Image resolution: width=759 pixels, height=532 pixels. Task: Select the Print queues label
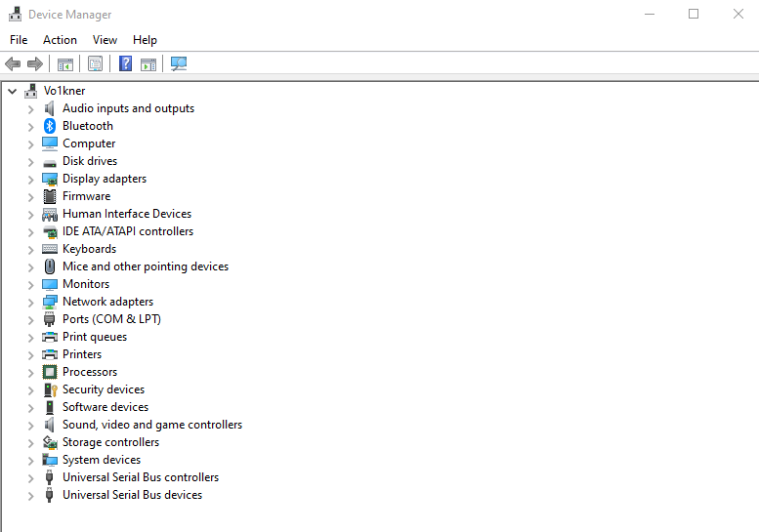click(x=95, y=337)
